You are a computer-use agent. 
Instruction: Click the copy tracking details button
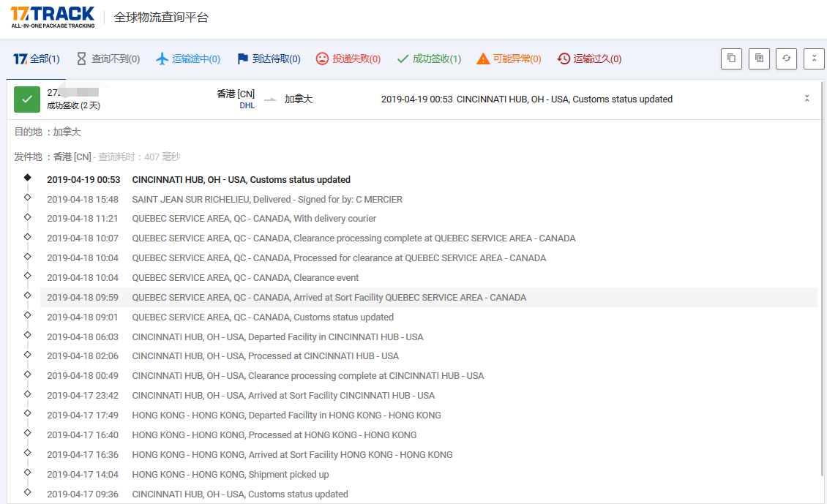(x=759, y=59)
